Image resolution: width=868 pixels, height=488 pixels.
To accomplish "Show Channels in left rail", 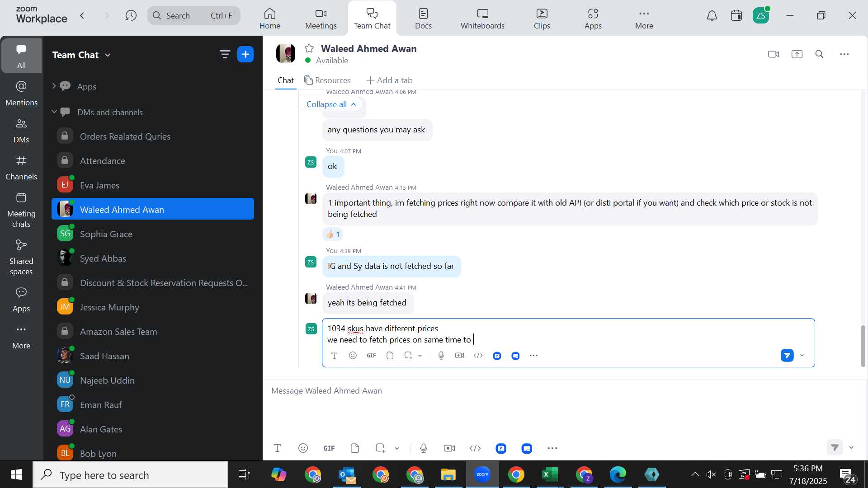I will [21, 168].
